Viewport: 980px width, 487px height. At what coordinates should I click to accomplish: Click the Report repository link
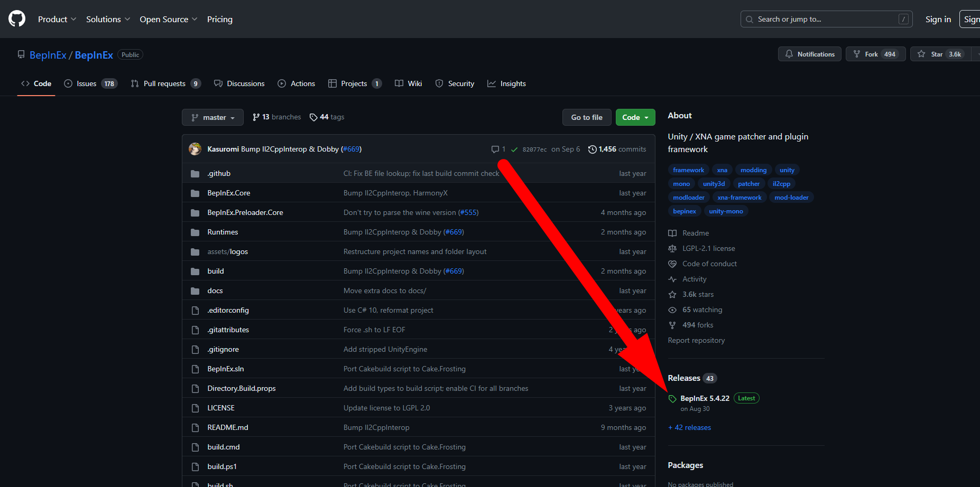pos(696,341)
